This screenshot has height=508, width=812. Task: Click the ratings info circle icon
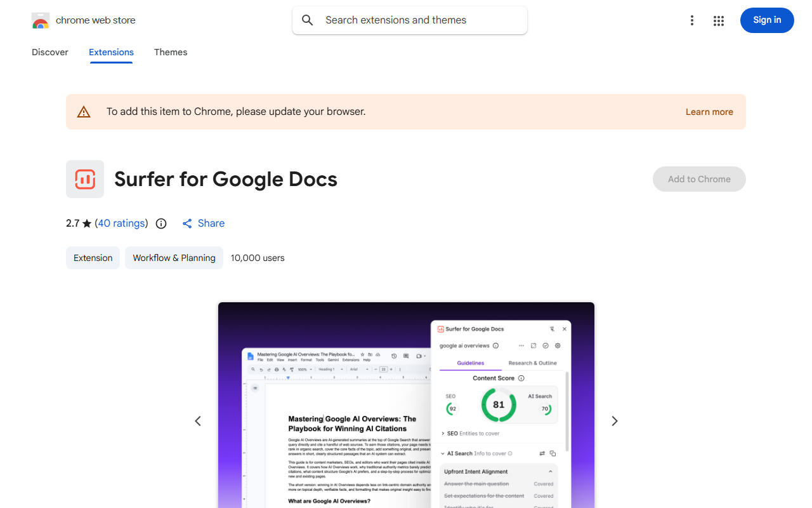[x=161, y=224]
